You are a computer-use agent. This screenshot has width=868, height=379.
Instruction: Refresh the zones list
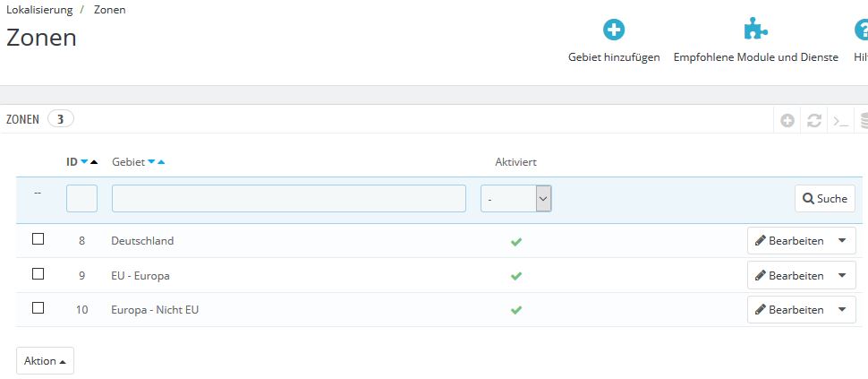coord(814,120)
